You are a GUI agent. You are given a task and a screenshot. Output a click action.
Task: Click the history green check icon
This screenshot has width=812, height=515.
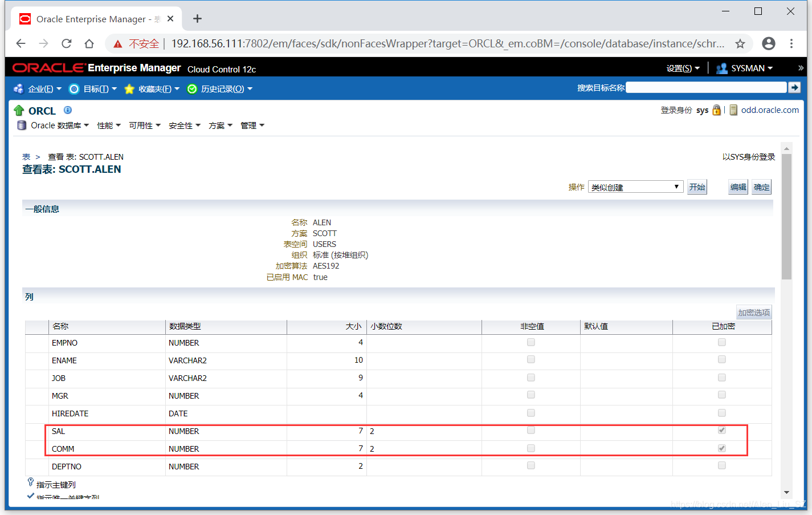pyautogui.click(x=192, y=89)
